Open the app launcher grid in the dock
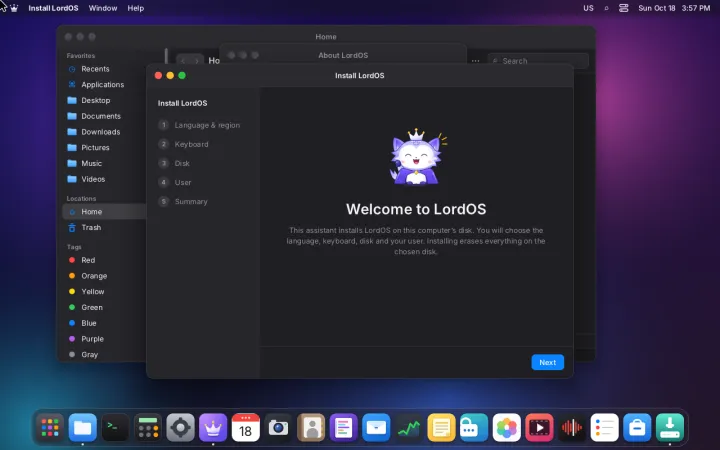The height and width of the screenshot is (450, 720). click(x=50, y=428)
